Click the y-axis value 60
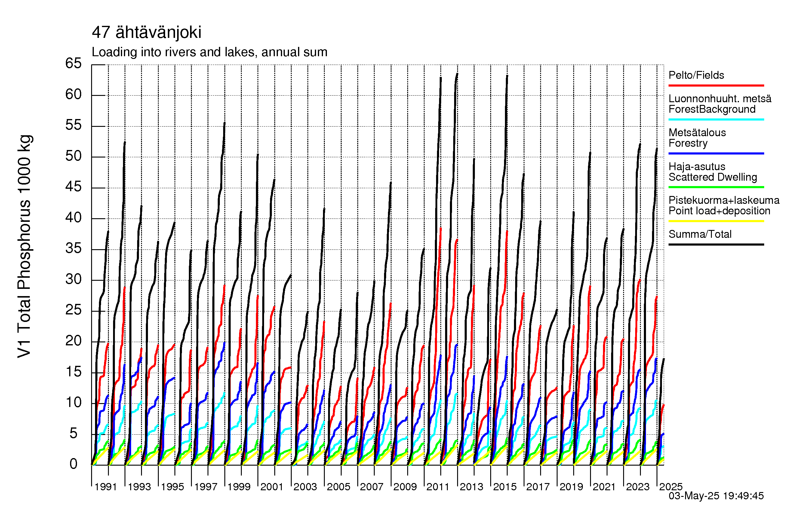The height and width of the screenshot is (511, 812). 73,94
